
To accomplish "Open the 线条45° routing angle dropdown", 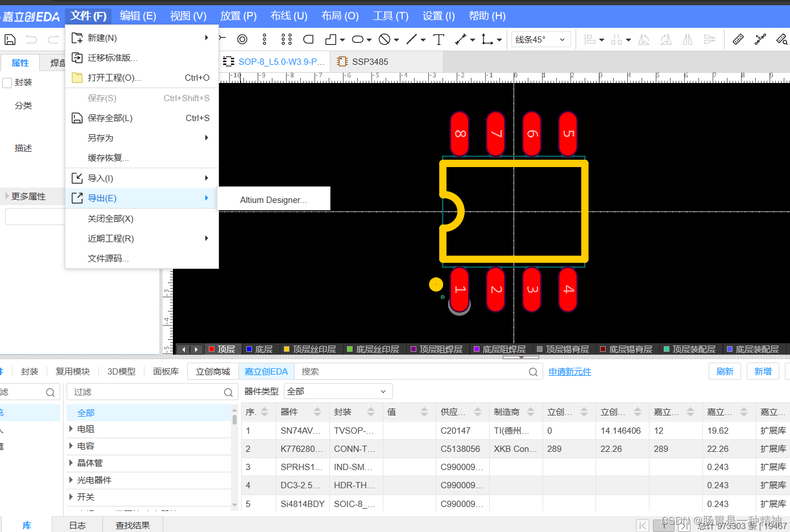I will (541, 40).
